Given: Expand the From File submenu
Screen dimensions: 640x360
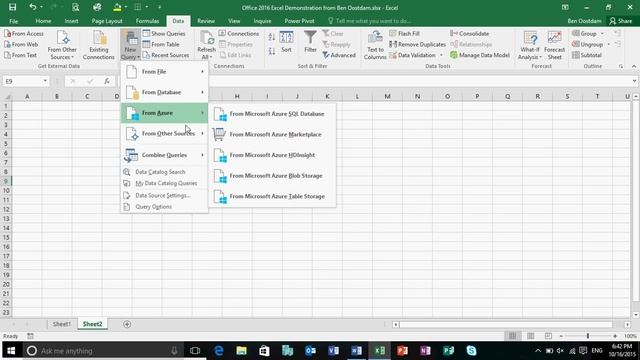Looking at the screenshot, I should [164, 72].
